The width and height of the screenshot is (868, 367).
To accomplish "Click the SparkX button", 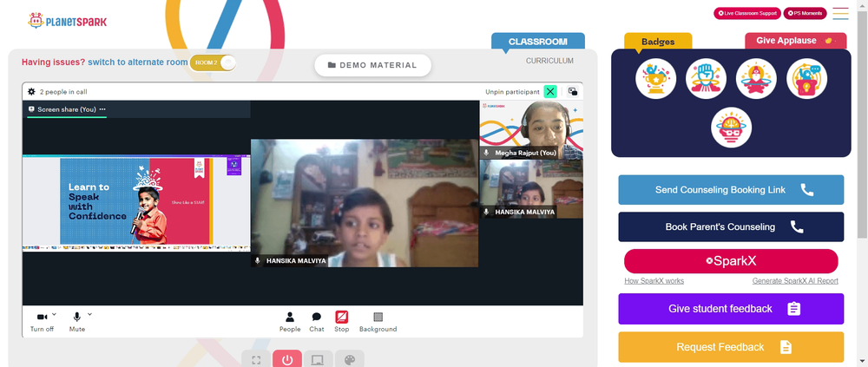I will coord(731,261).
